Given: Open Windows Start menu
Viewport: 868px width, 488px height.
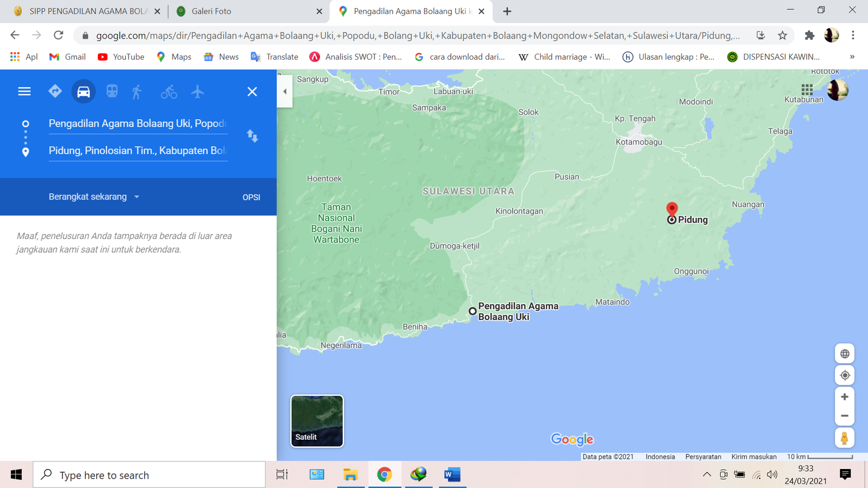Looking at the screenshot, I should [16, 475].
